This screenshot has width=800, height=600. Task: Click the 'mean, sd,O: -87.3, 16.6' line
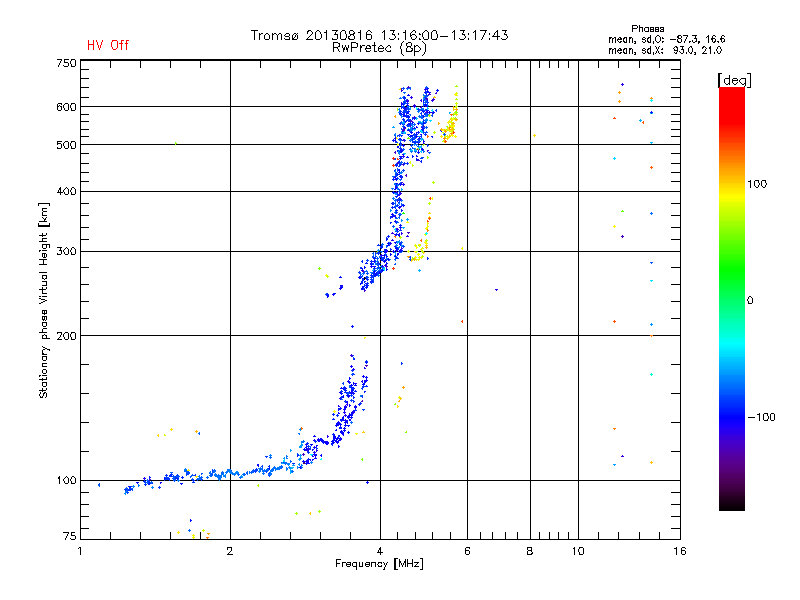click(666, 39)
